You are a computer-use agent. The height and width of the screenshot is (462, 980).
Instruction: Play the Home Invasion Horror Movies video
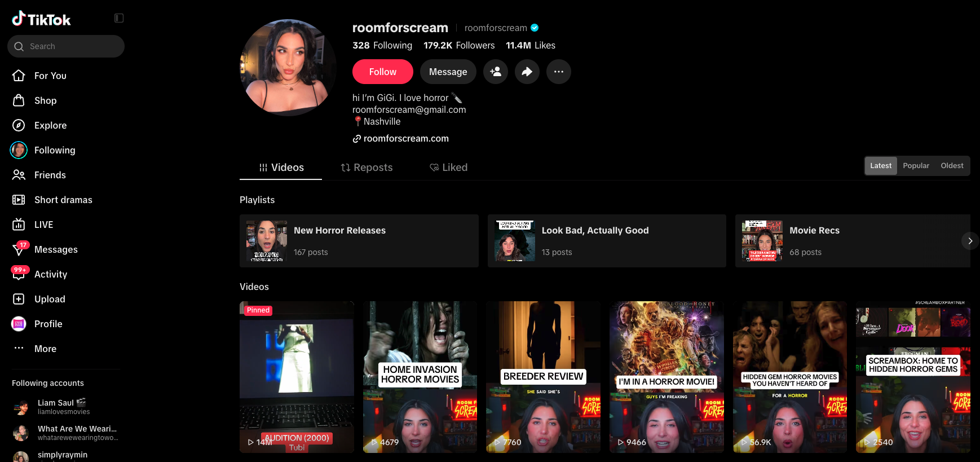tap(420, 377)
